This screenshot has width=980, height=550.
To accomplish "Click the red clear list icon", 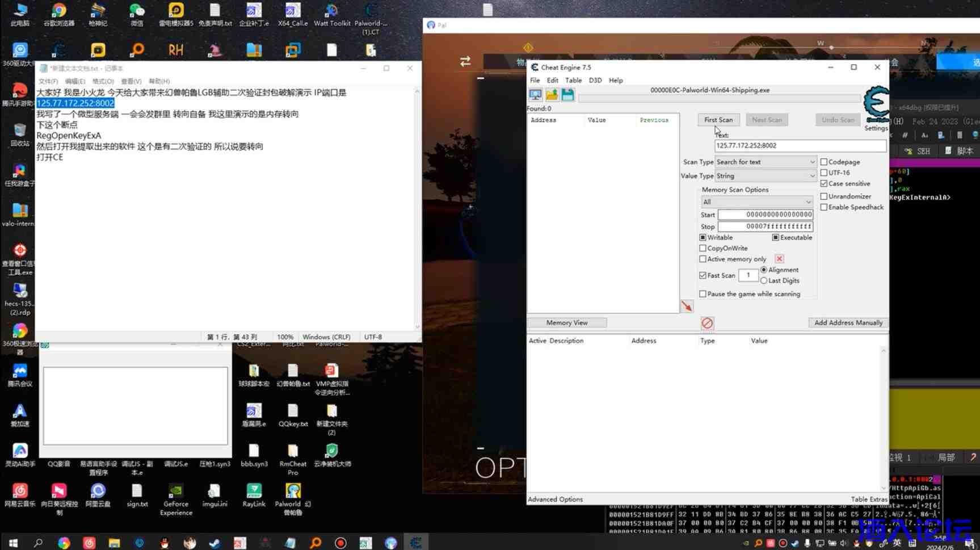I will [x=707, y=323].
